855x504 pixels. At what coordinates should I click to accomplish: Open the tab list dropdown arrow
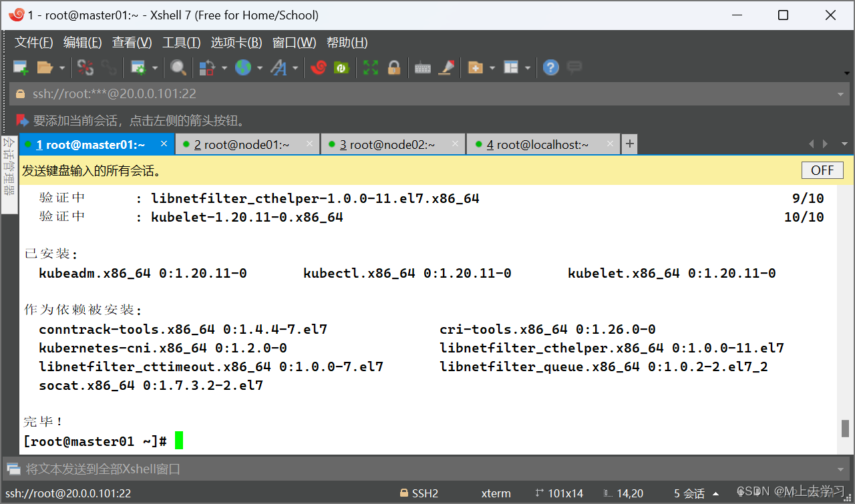pyautogui.click(x=844, y=144)
